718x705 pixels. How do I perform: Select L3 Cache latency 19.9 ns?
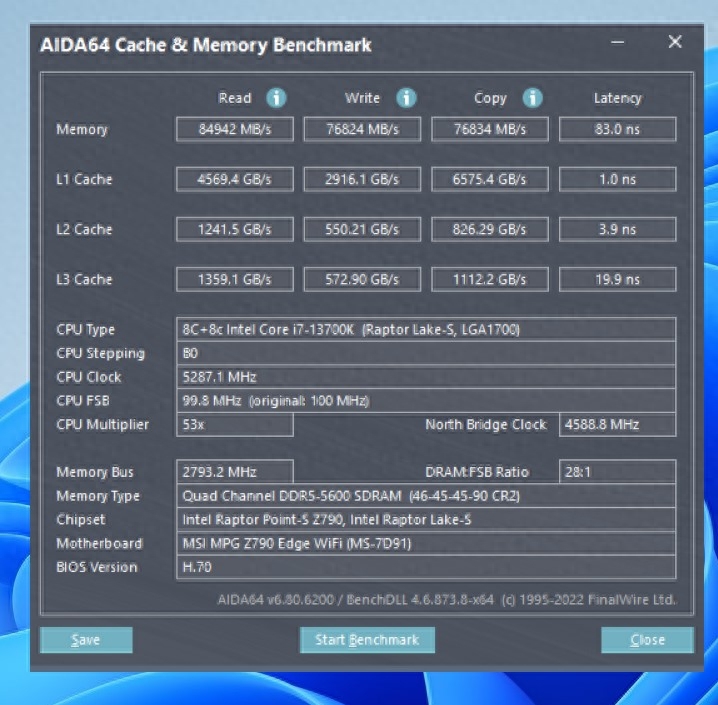tap(617, 279)
